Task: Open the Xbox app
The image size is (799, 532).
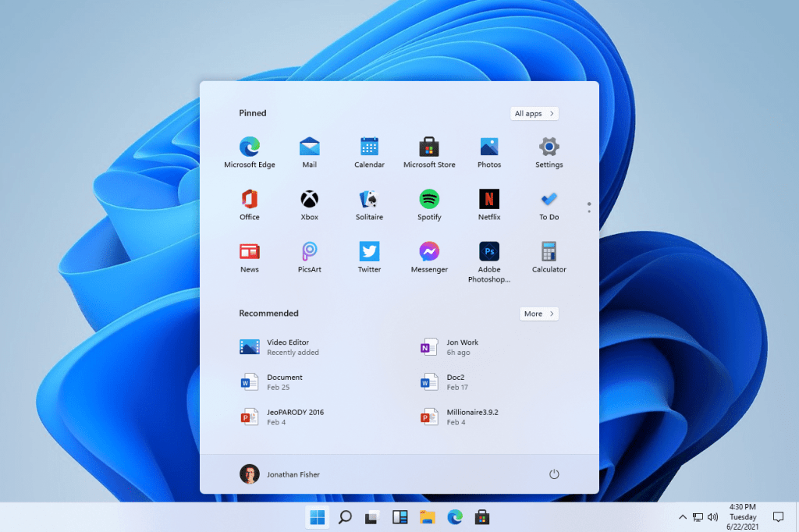Action: 310,199
